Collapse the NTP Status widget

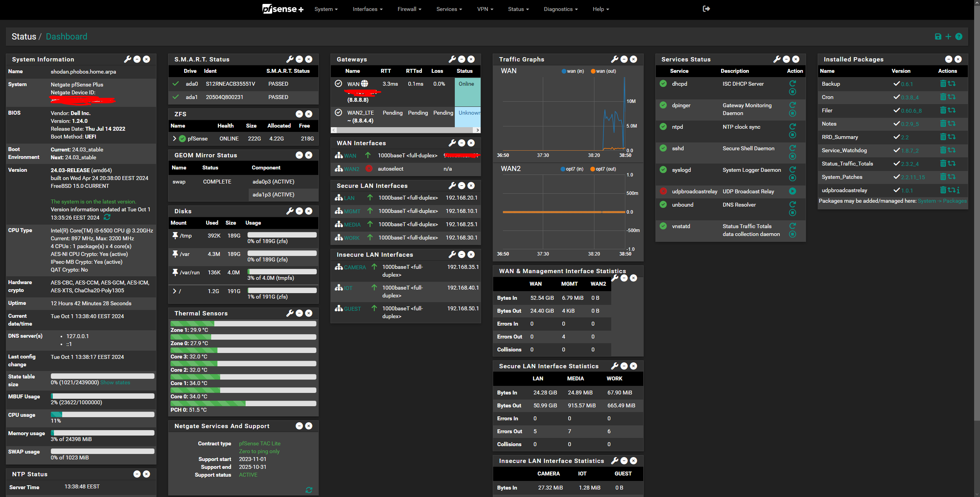click(137, 474)
